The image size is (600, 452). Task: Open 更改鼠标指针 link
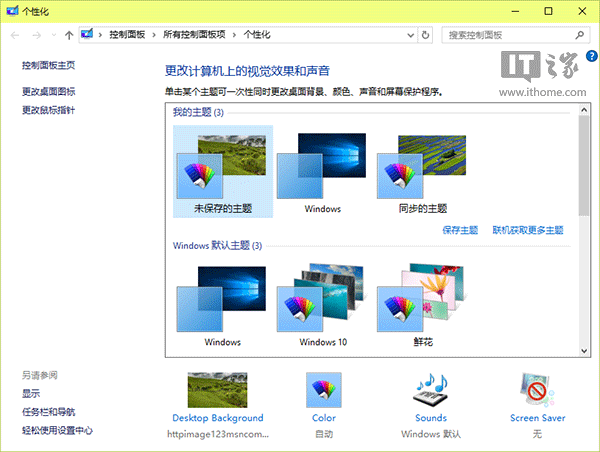click(x=48, y=110)
